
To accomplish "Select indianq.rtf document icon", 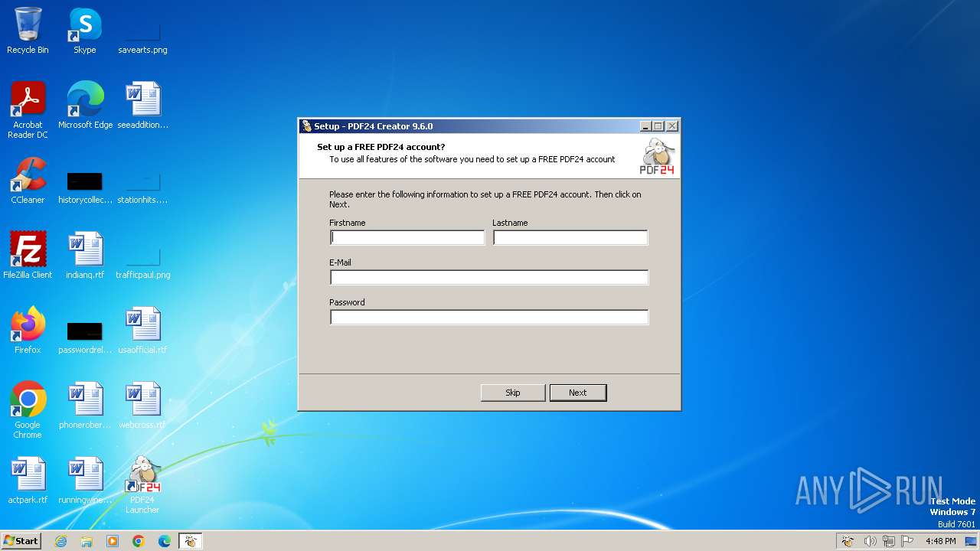I will click(85, 255).
